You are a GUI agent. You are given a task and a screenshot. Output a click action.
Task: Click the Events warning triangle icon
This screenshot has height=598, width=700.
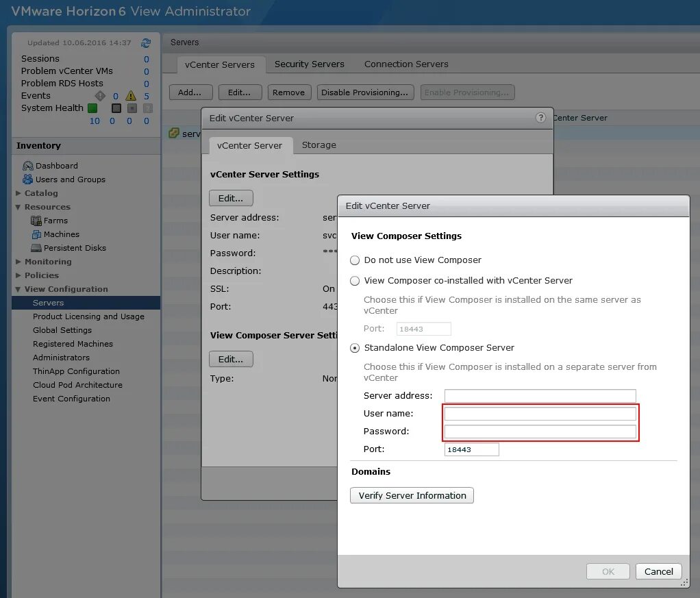tap(131, 96)
